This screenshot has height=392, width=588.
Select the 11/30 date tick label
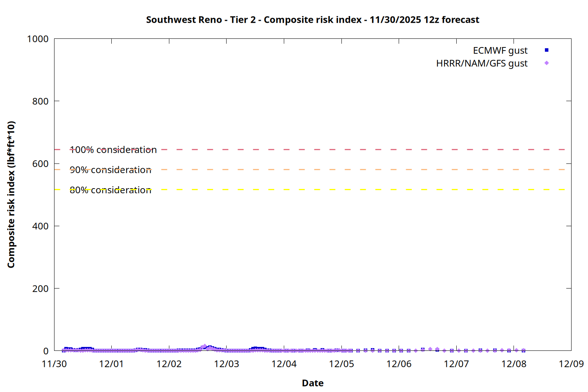[54, 364]
